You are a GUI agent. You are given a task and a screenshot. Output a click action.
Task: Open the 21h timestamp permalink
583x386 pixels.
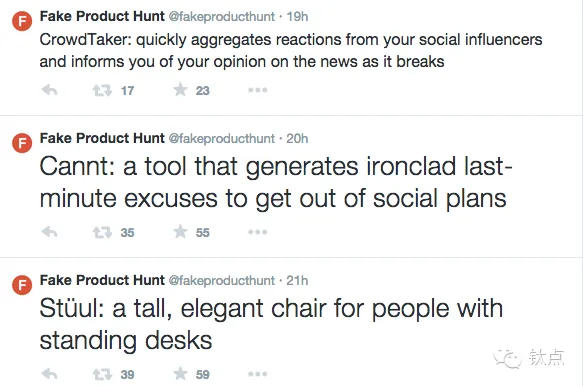[x=297, y=280]
